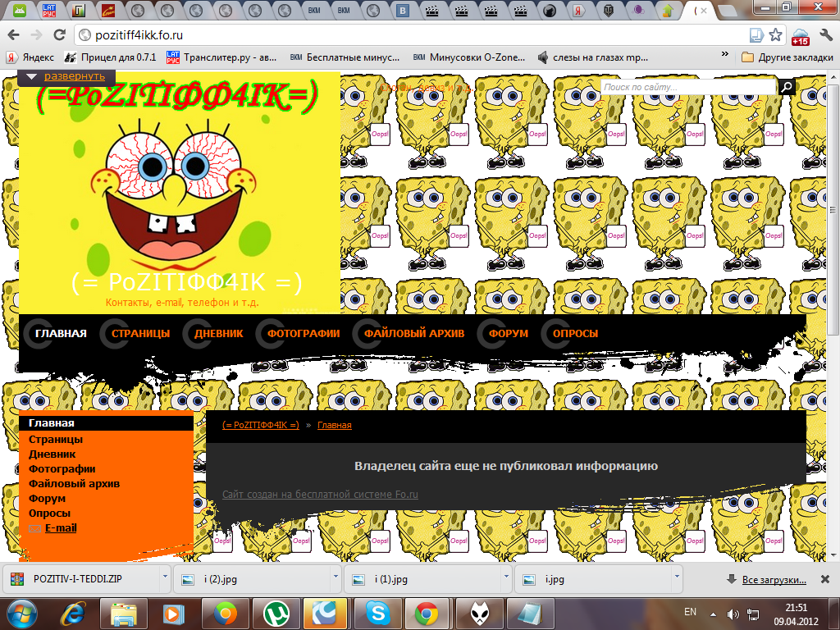
Task: Open the Яндекс bookmark
Action: coord(30,57)
